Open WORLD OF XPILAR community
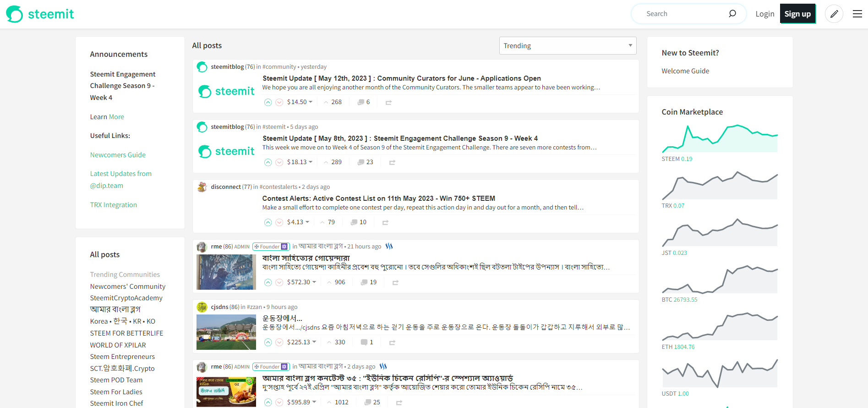868x408 pixels. pos(118,345)
